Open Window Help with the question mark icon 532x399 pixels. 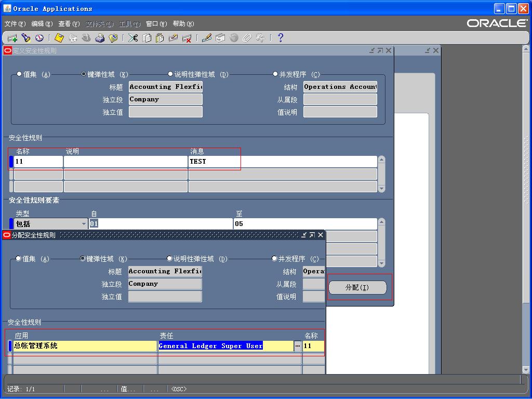tap(280, 38)
